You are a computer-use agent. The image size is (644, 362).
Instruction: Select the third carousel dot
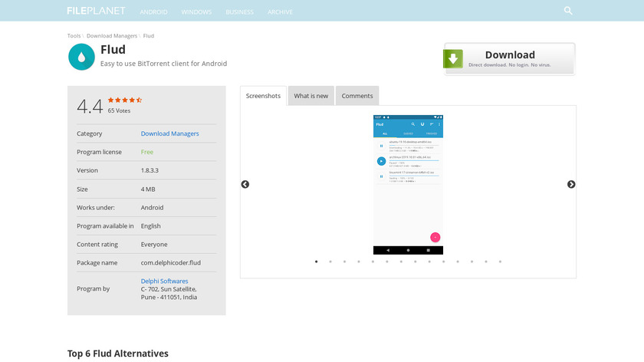click(344, 262)
